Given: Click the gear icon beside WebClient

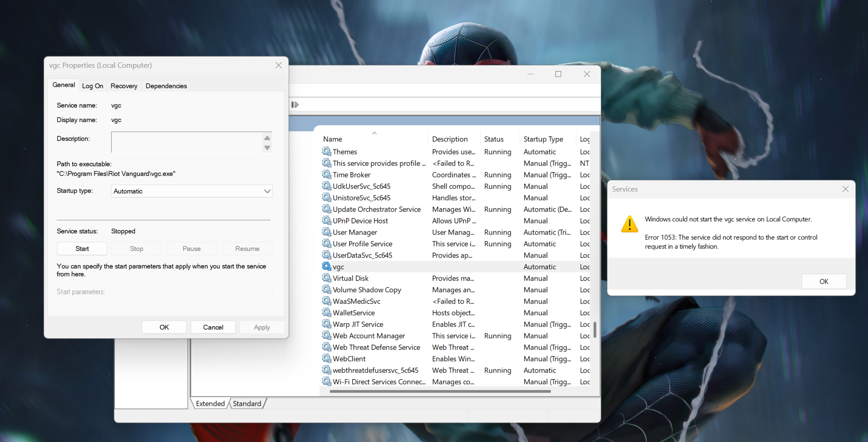Looking at the screenshot, I should (x=326, y=359).
